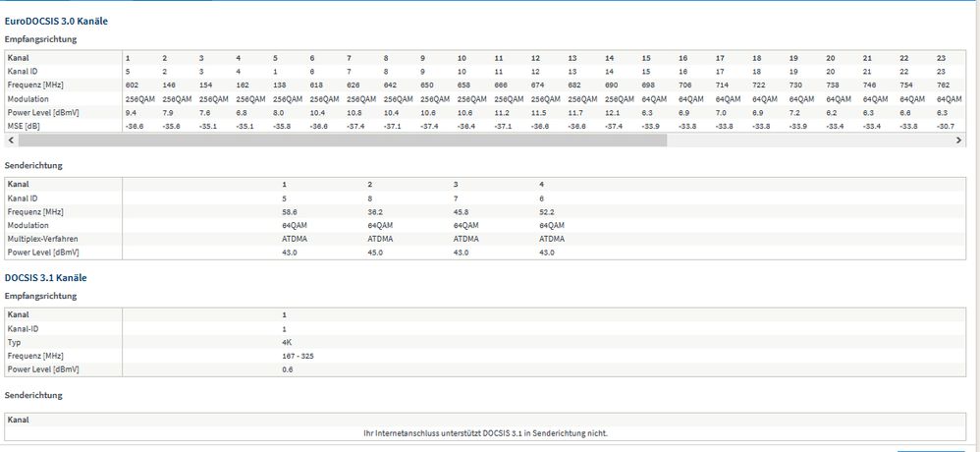Image resolution: width=980 pixels, height=452 pixels.
Task: Click frequency value 730
Action: click(797, 85)
